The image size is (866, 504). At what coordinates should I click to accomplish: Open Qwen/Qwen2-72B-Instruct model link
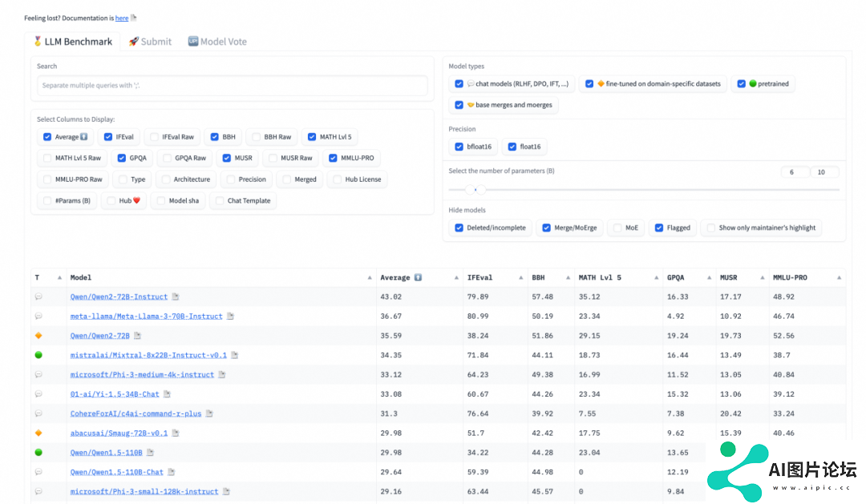click(x=119, y=297)
